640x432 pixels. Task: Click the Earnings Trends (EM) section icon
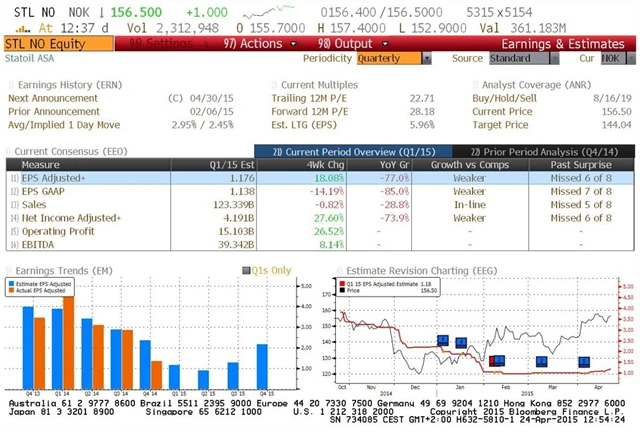tap(10, 268)
